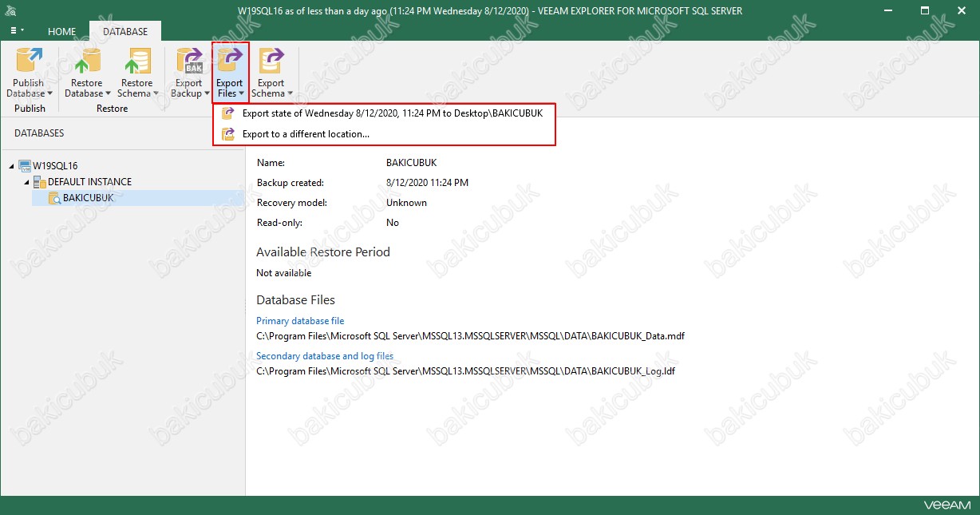Close the Veeam Explorer window
The image size is (980, 515).
click(961, 11)
